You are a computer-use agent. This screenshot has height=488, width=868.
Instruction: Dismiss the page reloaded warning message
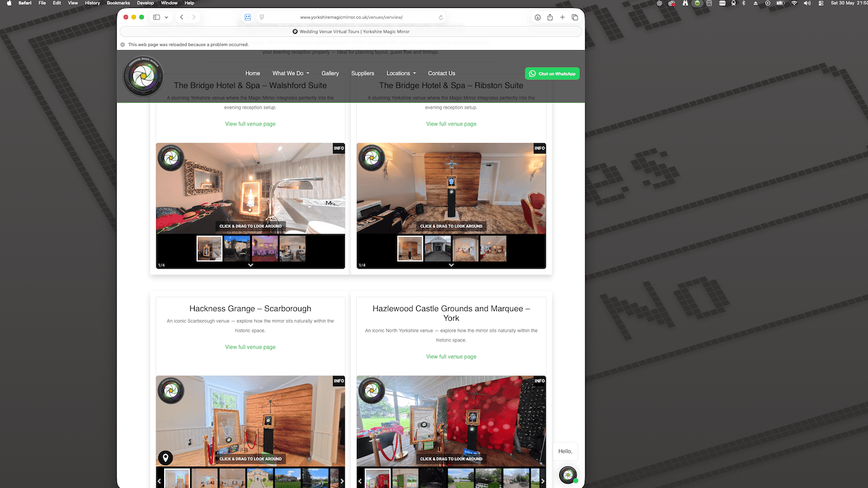(122, 45)
